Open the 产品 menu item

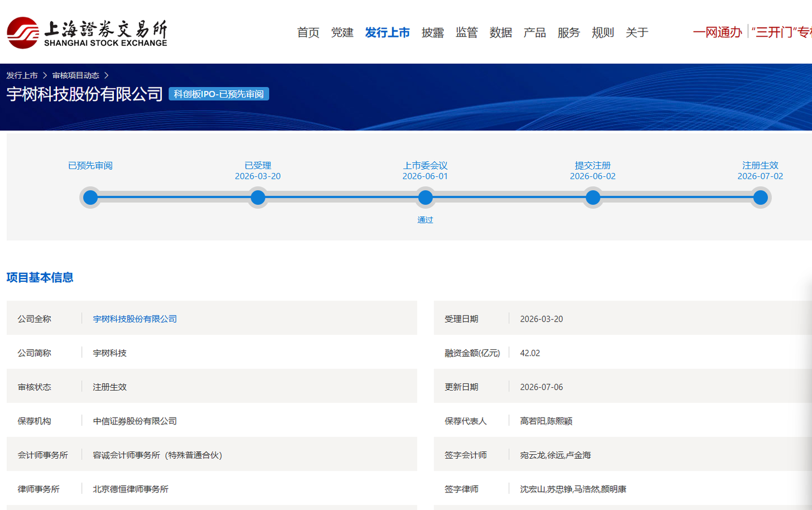pyautogui.click(x=535, y=33)
